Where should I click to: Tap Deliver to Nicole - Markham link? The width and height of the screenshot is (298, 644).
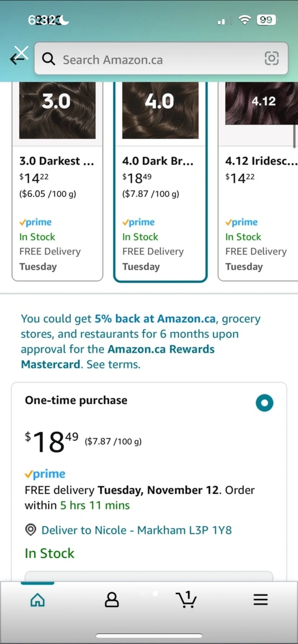point(136,530)
